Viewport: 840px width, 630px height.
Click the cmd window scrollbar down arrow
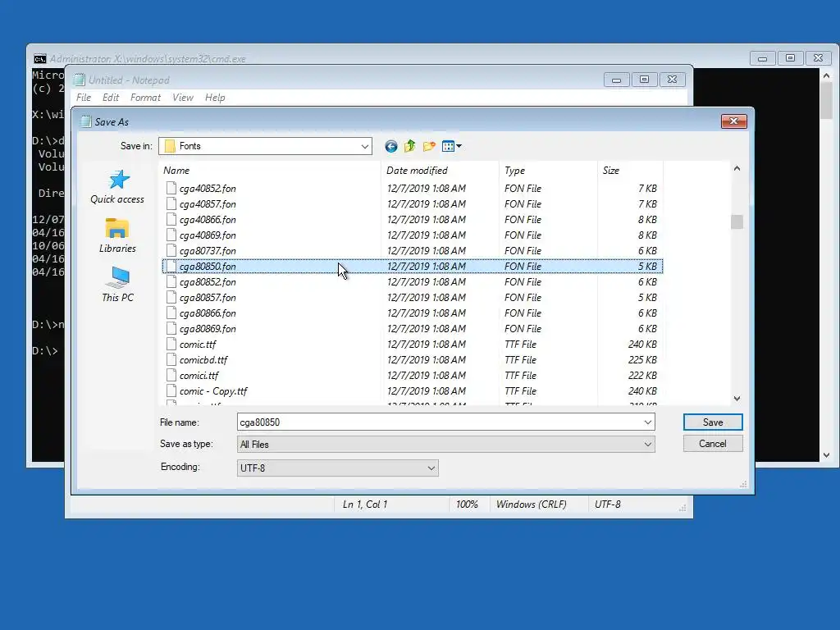click(x=826, y=454)
